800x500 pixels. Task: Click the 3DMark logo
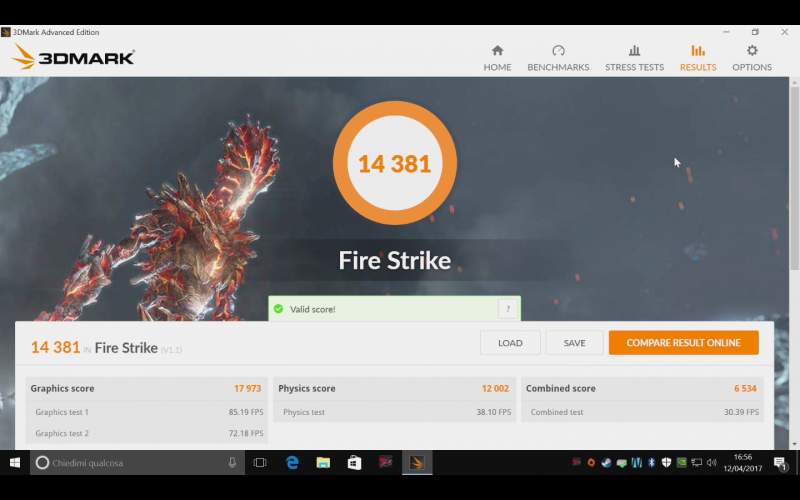tap(73, 56)
